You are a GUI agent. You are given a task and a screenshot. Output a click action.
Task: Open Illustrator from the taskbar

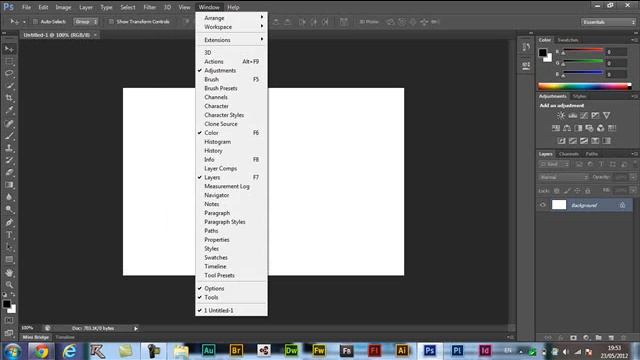402,351
